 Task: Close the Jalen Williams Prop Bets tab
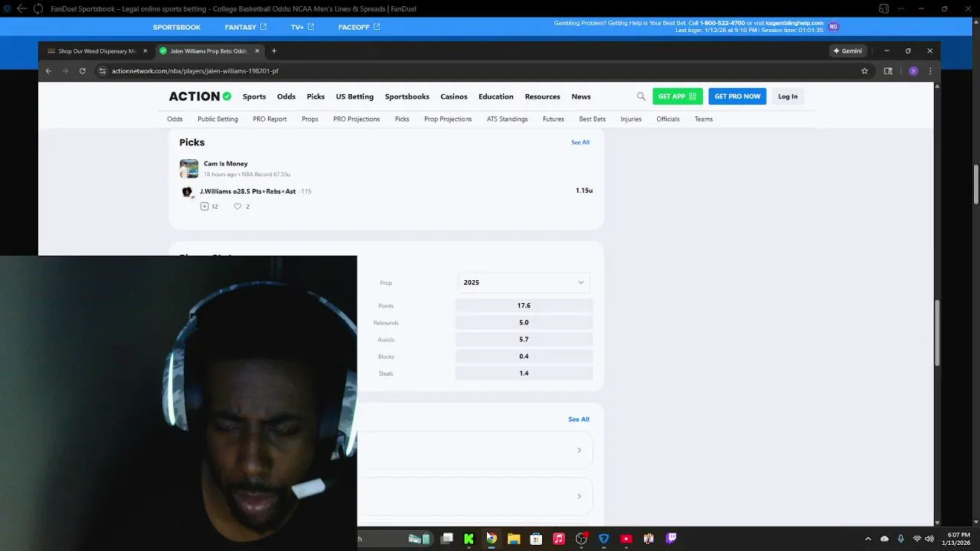257,51
